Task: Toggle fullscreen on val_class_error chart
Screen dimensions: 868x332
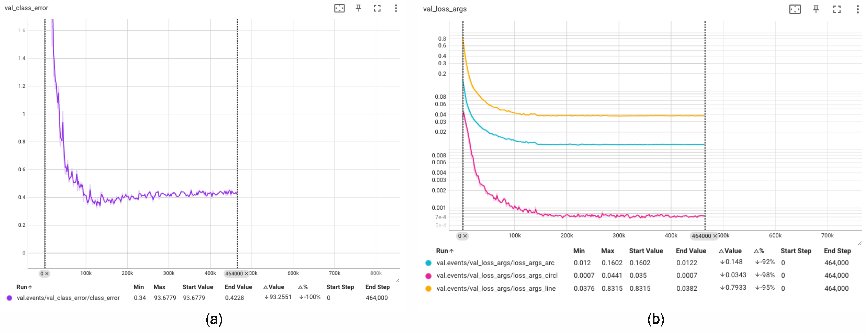Action: point(377,8)
